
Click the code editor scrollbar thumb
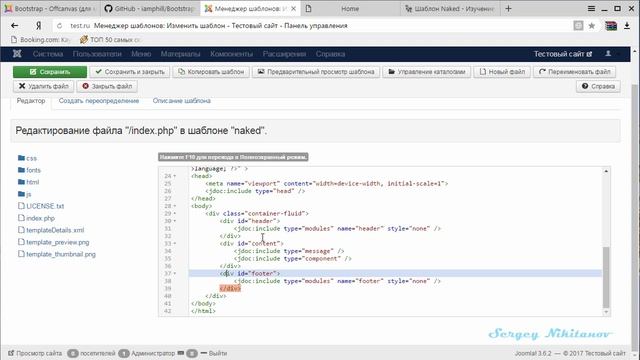(x=606, y=278)
